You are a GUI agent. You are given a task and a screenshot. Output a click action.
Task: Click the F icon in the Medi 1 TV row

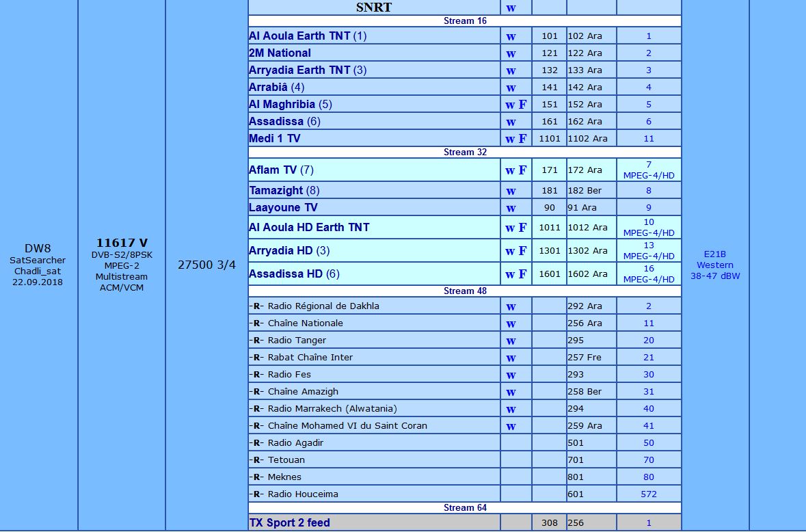[522, 138]
